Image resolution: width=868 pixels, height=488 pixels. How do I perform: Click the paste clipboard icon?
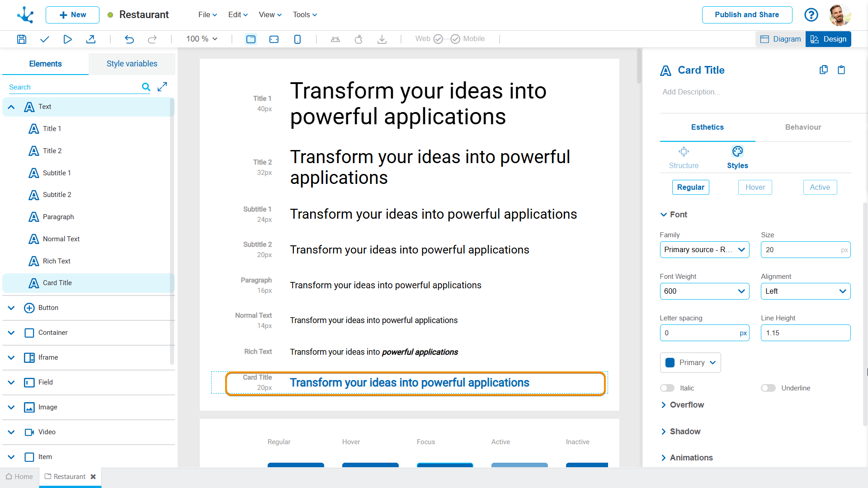pyautogui.click(x=841, y=70)
